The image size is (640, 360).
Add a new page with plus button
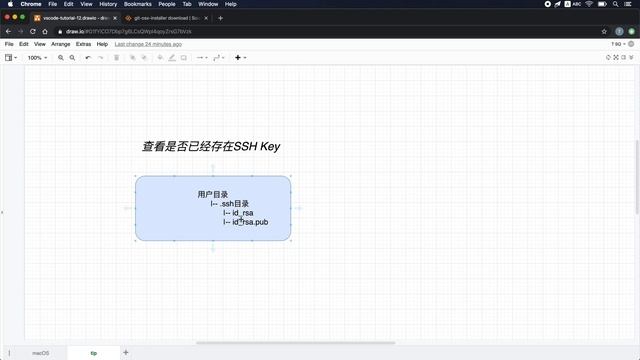point(126,352)
